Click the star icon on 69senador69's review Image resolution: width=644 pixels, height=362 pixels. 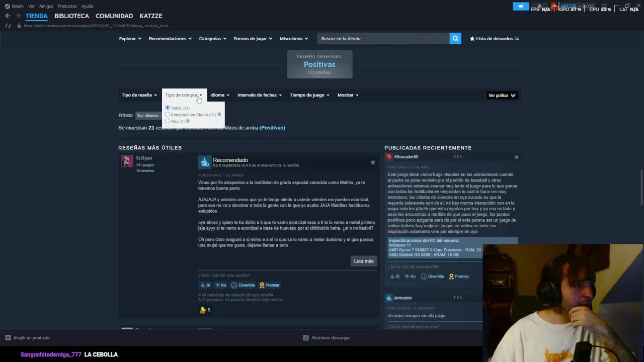516,157
